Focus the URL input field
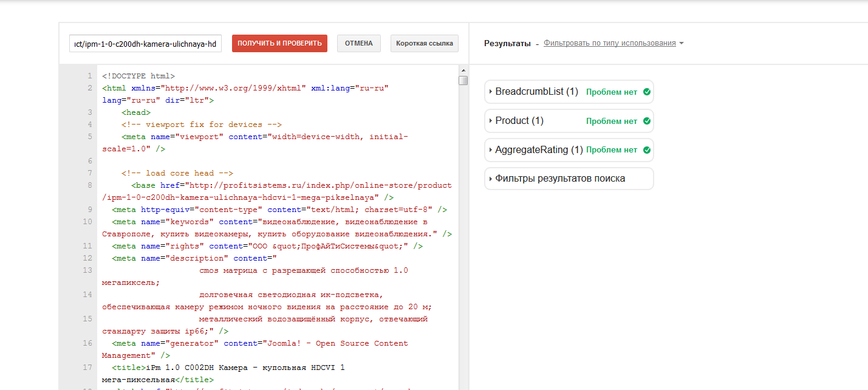This screenshot has height=390, width=868. (145, 44)
